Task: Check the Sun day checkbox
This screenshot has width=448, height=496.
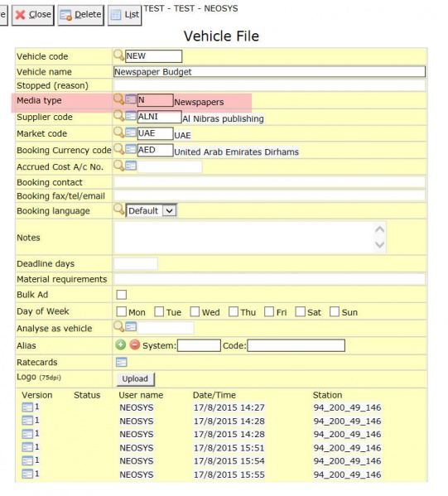Action: coord(335,311)
